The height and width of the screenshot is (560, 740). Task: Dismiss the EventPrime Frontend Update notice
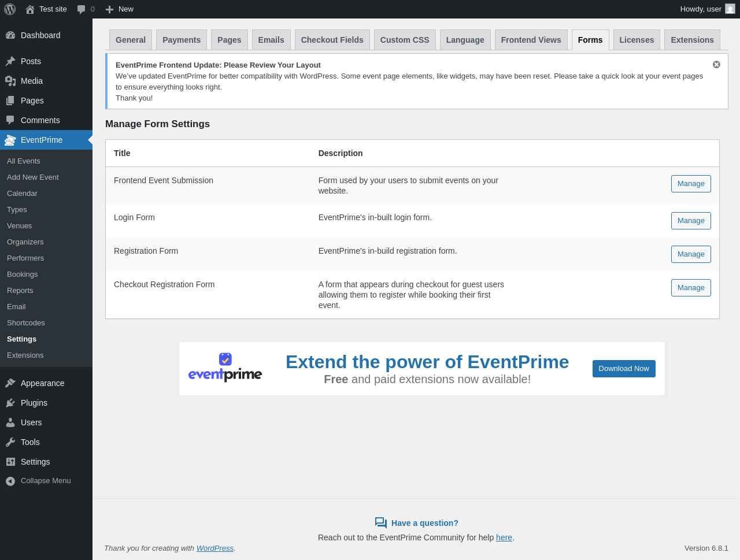coord(716,65)
